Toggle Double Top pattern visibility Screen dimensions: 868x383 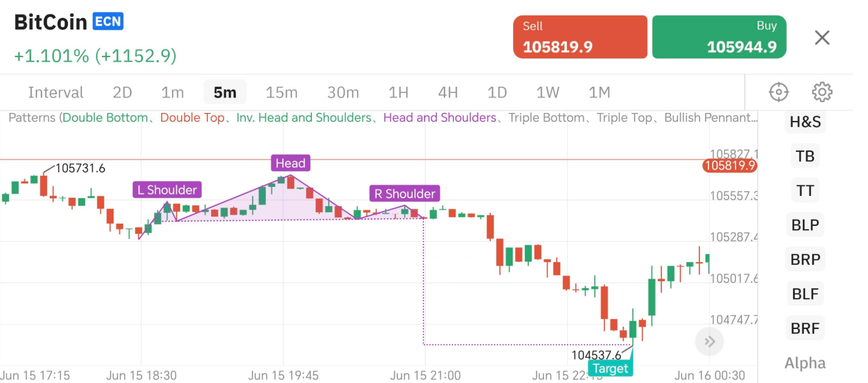[x=193, y=117]
